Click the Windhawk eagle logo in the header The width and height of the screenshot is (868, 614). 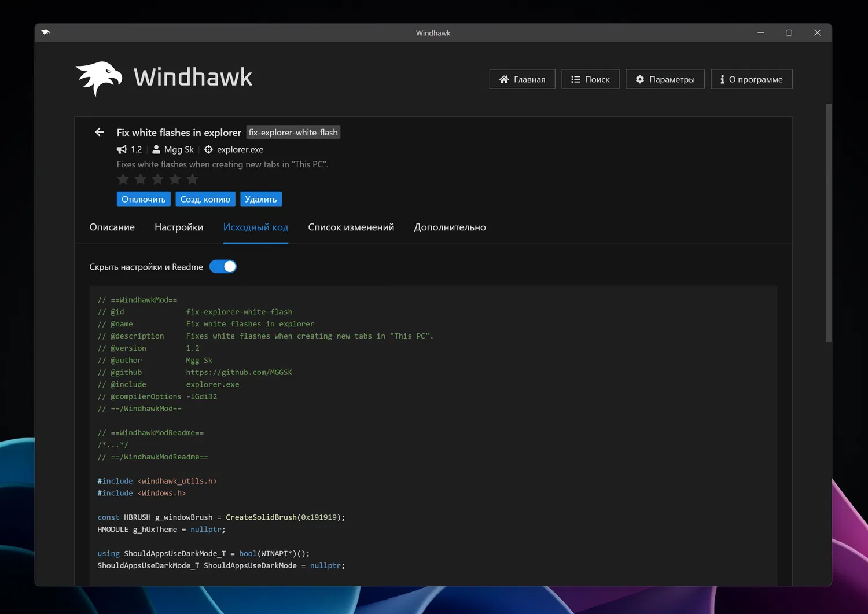[99, 78]
